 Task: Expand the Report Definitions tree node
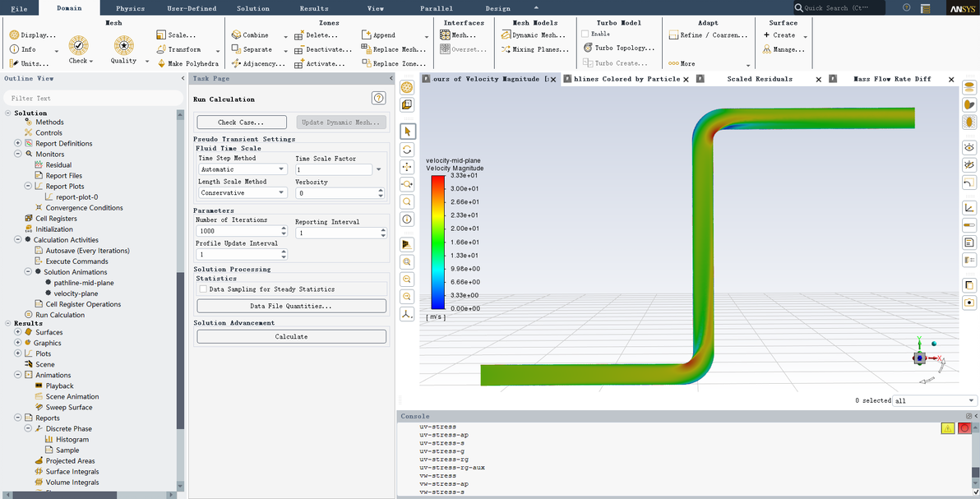pyautogui.click(x=18, y=144)
